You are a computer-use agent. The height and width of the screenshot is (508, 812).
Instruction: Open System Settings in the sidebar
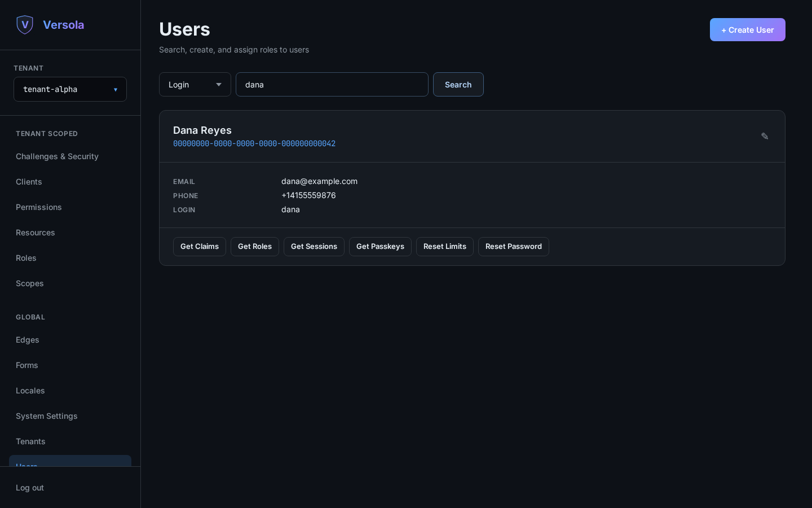(70, 416)
